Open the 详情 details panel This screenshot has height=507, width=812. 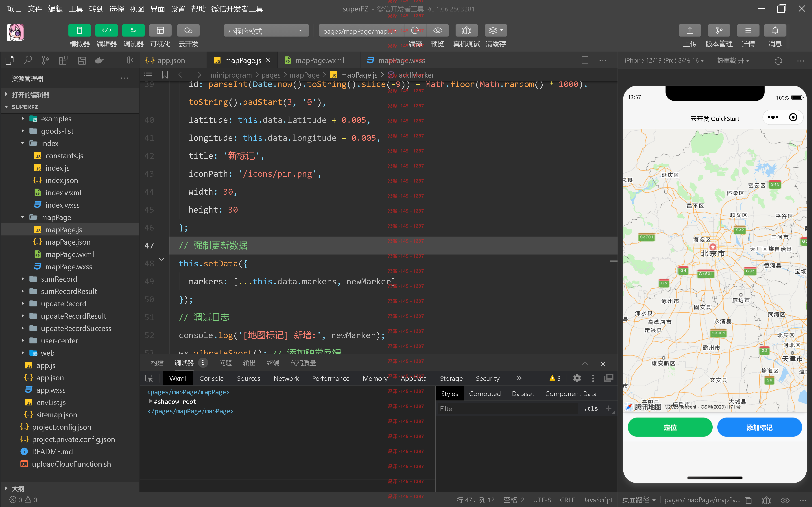(748, 30)
